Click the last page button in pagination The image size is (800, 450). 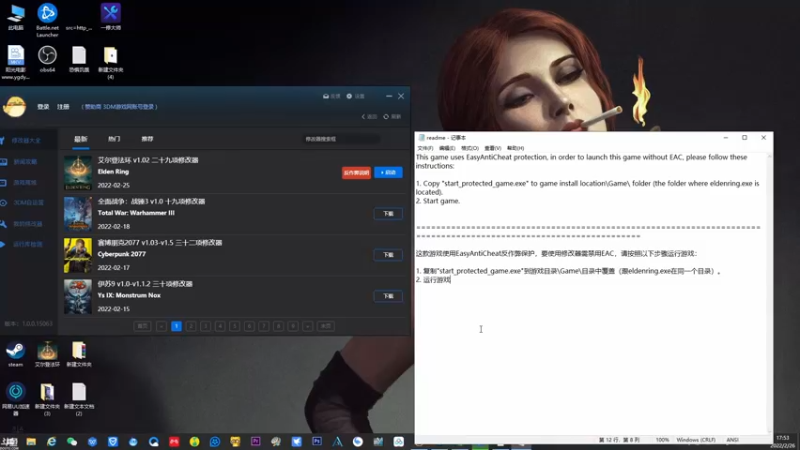(x=326, y=326)
